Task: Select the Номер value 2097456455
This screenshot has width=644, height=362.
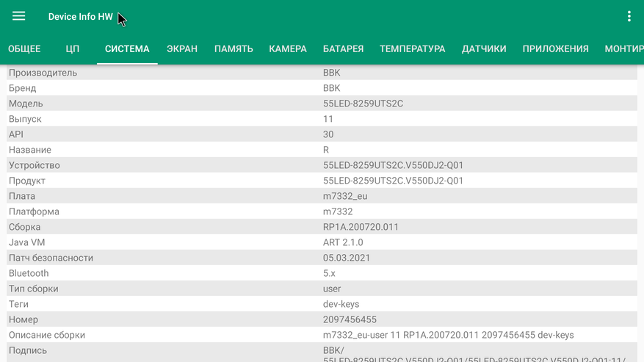Action: pos(350,319)
